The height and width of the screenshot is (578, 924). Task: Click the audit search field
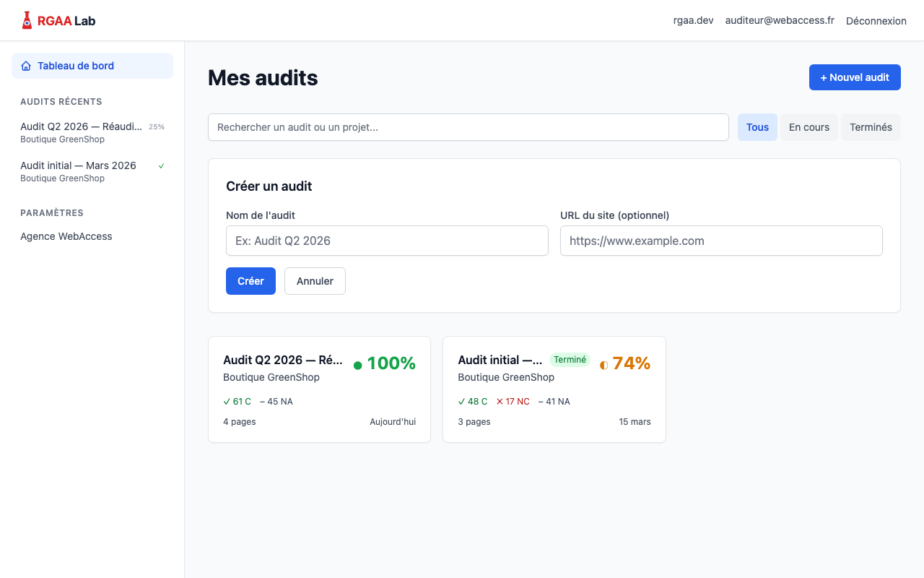point(468,126)
